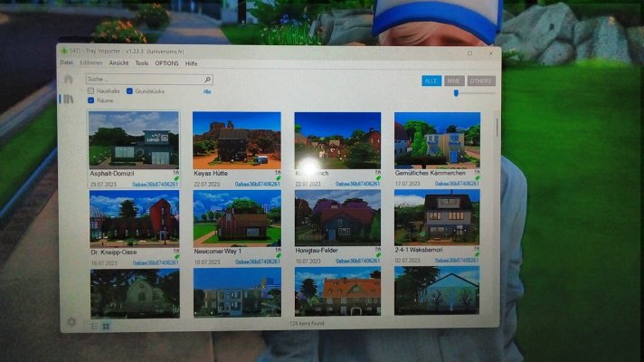Click the green tag on Gemütliches Kämmerchen
The width and height of the screenshot is (644, 362).
477,178
